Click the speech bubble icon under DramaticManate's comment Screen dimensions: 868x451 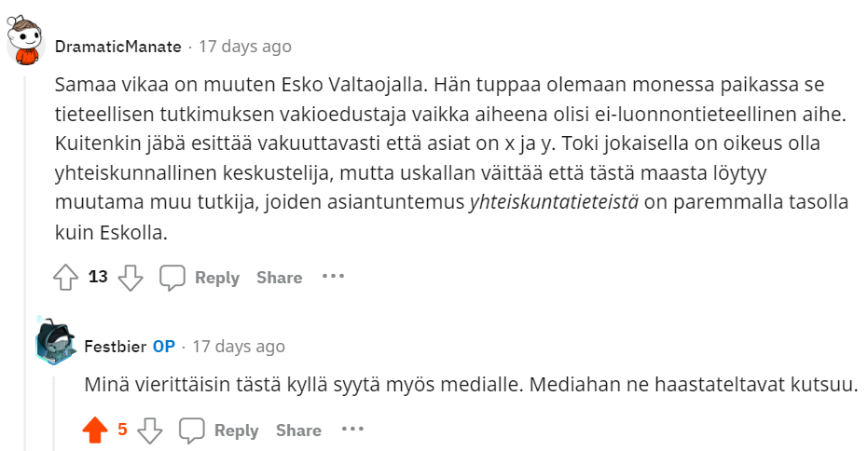coord(172,277)
